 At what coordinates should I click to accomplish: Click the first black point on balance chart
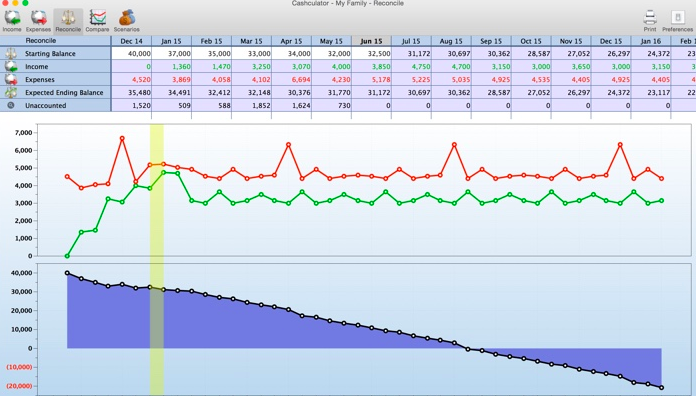(x=67, y=273)
